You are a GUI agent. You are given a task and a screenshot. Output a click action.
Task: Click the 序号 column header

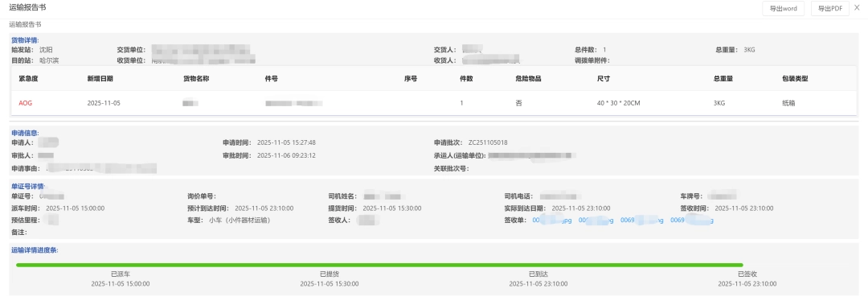tap(410, 79)
